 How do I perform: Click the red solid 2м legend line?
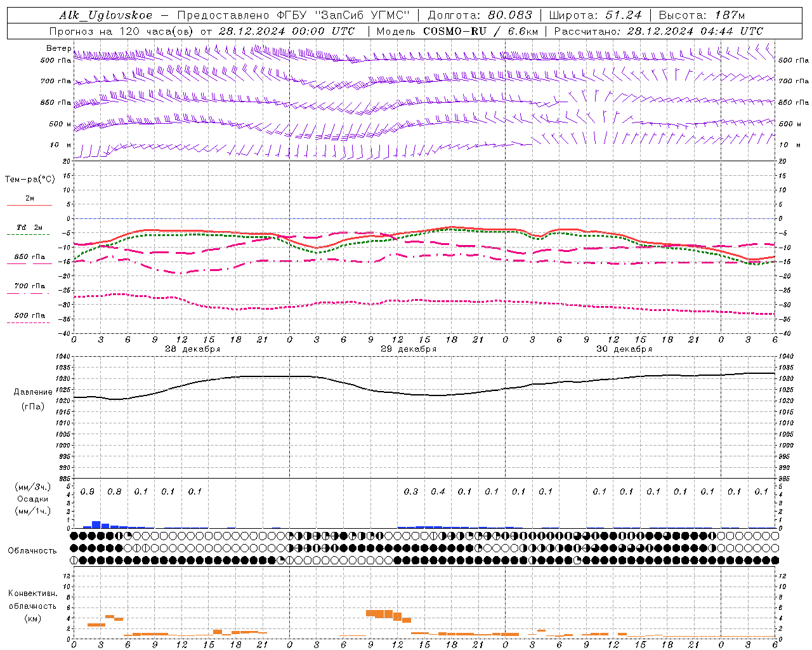(29, 205)
